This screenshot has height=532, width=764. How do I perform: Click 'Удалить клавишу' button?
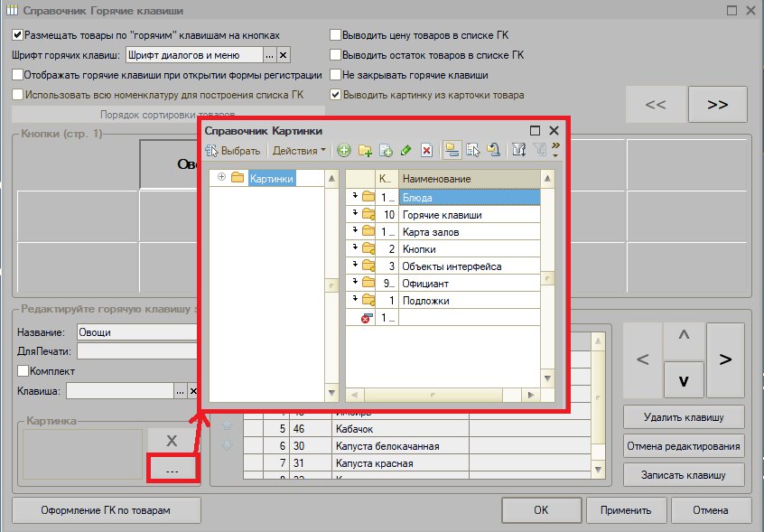pos(683,417)
